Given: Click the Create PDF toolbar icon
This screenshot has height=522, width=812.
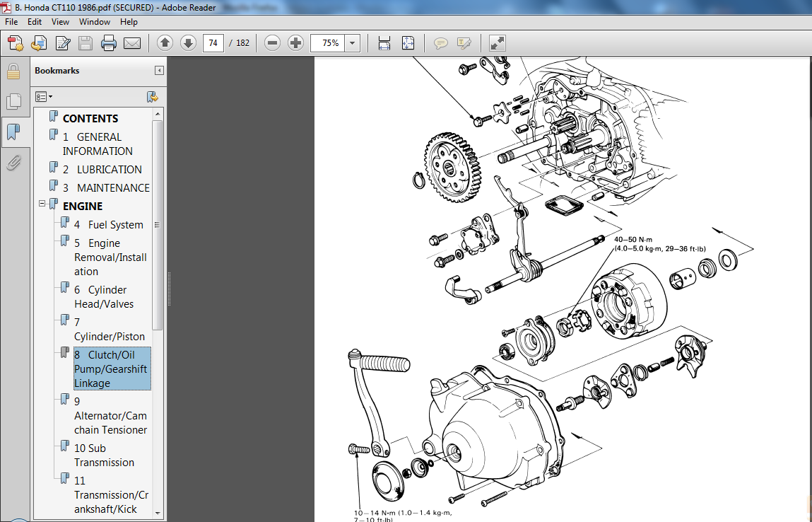Looking at the screenshot, I should [16, 43].
